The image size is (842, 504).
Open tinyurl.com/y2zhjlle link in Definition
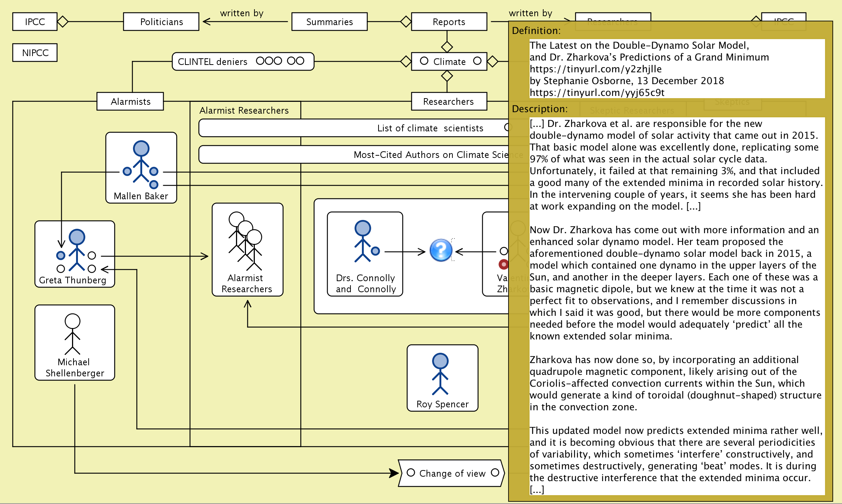tap(595, 69)
